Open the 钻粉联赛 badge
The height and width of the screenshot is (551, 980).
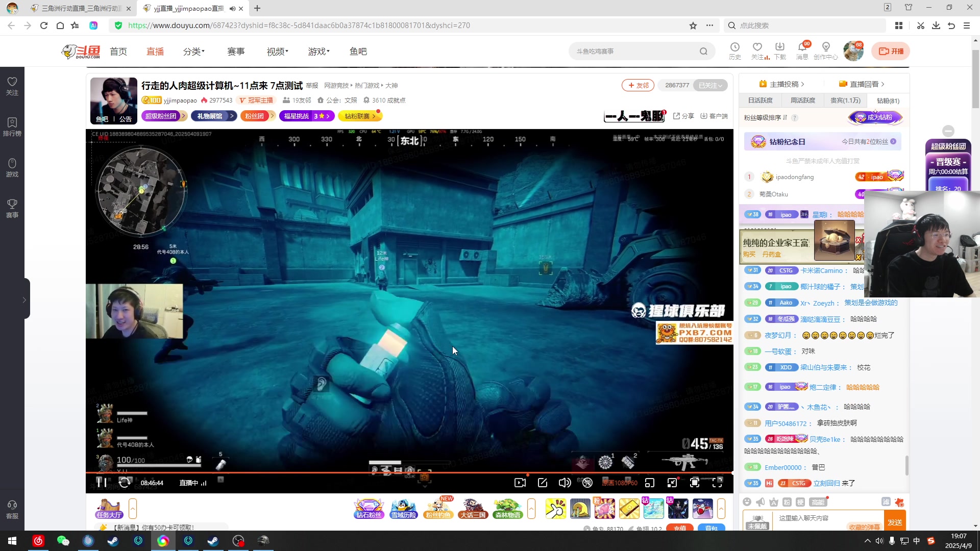(x=360, y=116)
